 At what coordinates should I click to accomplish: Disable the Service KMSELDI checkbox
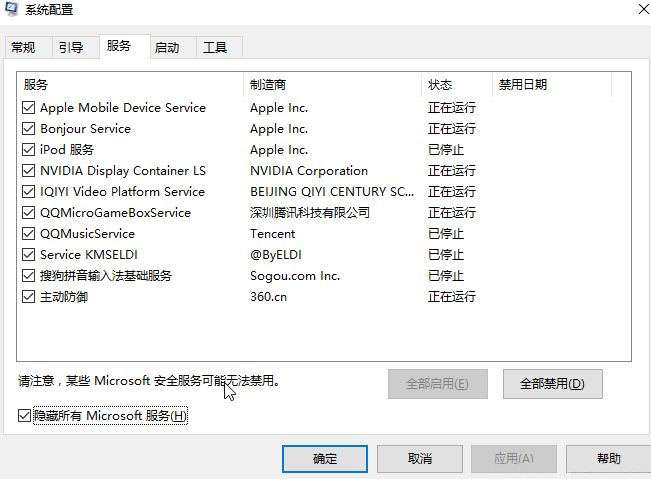click(28, 255)
